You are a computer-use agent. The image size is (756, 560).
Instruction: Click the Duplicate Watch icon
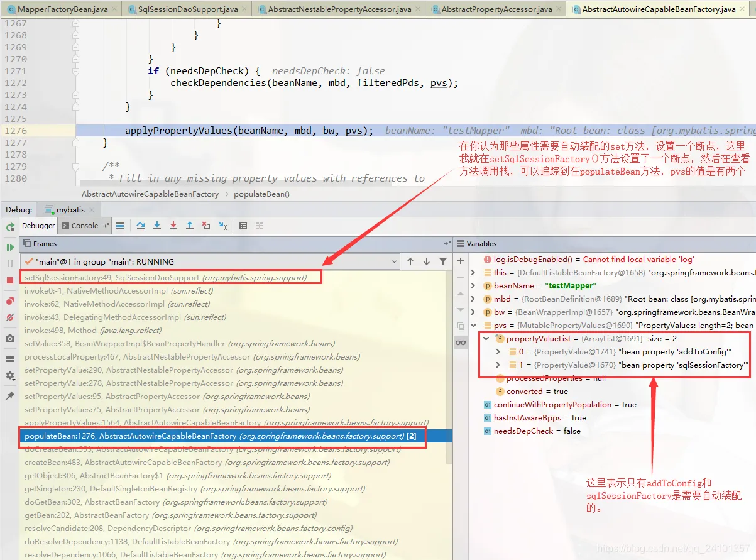click(461, 326)
